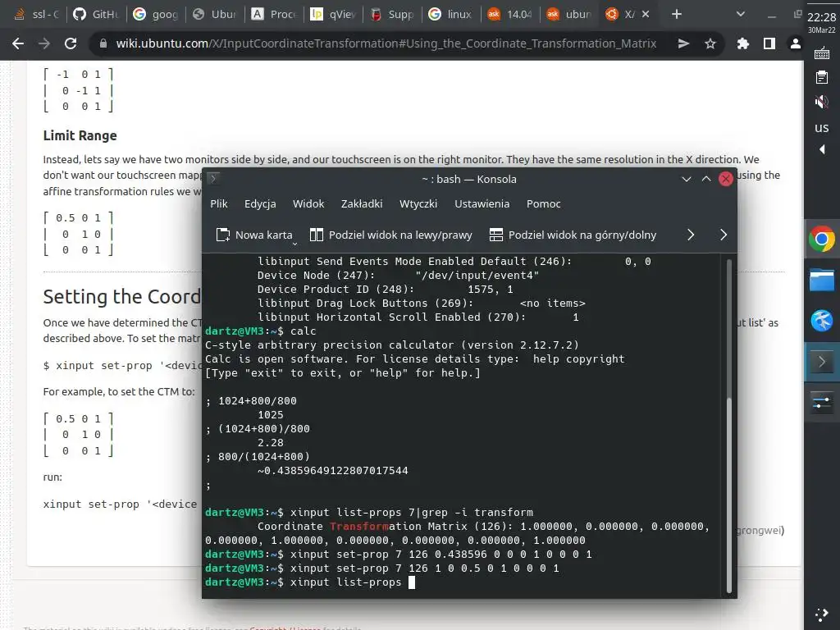This screenshot has width=840, height=630.
Task: Open Konsole's Widok menu
Action: [x=308, y=203]
